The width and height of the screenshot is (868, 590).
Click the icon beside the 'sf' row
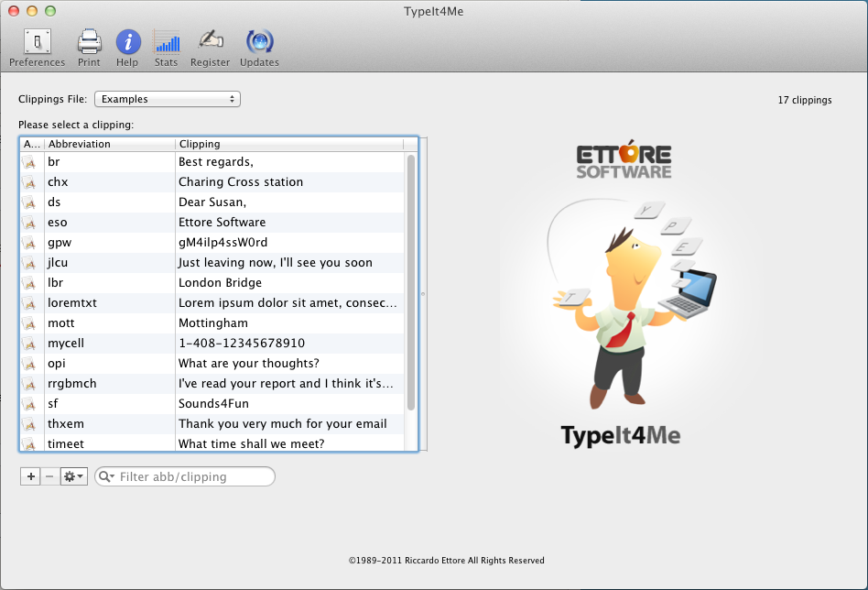click(x=28, y=404)
